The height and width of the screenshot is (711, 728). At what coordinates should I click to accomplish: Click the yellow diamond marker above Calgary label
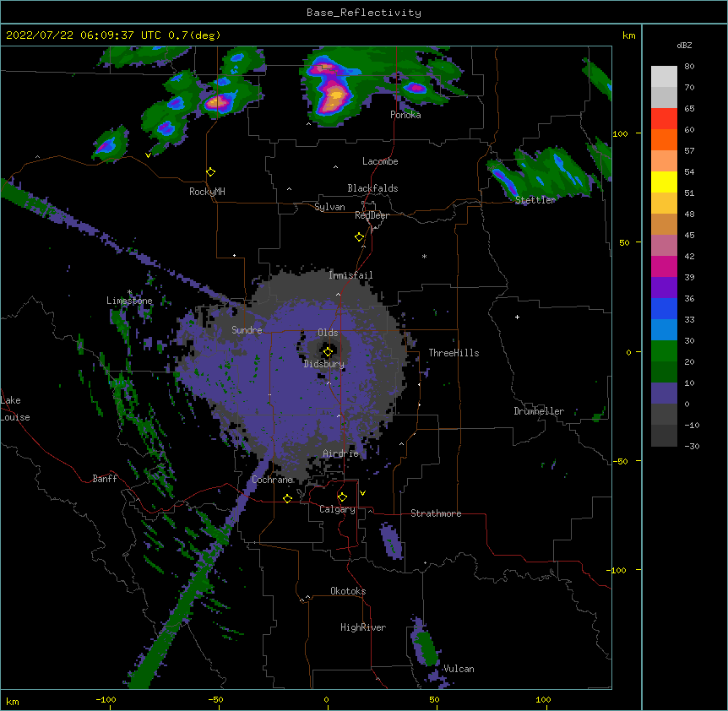point(342,497)
